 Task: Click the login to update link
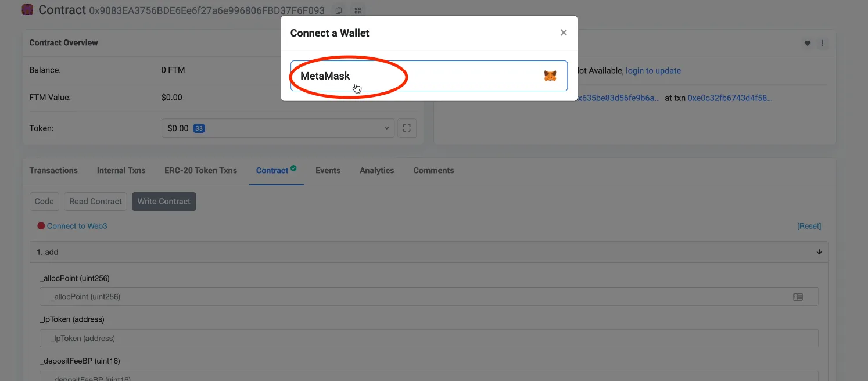pyautogui.click(x=653, y=70)
